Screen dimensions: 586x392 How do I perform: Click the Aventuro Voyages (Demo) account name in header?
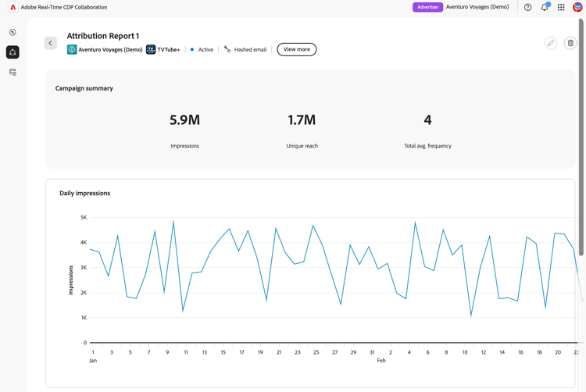[x=477, y=7]
